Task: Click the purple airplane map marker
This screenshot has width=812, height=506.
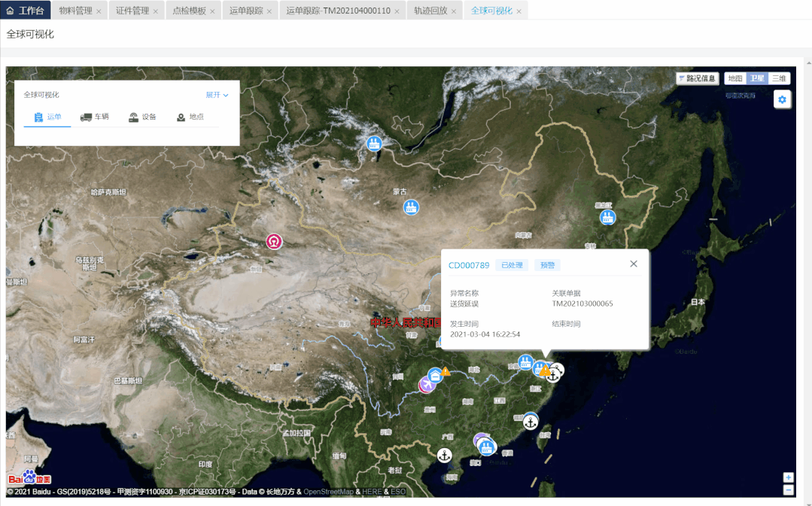Action: click(427, 385)
